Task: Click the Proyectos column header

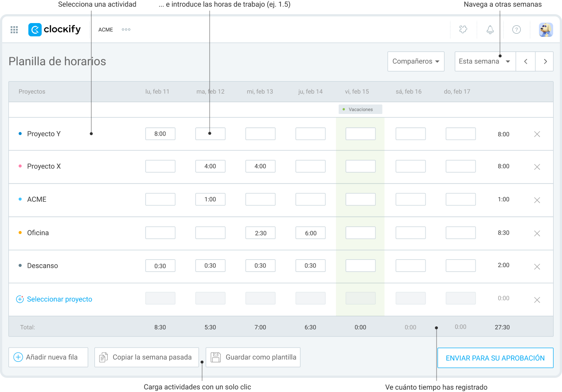Action: pos(32,92)
